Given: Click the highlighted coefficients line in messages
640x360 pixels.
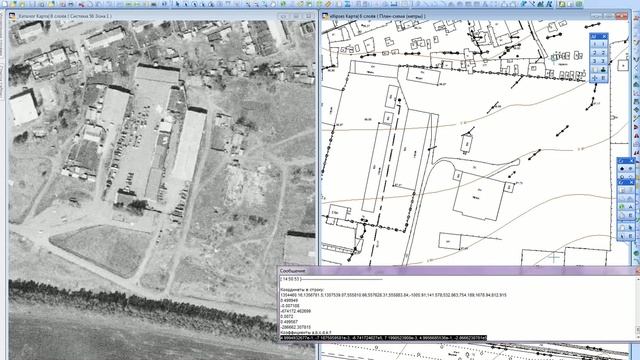Looking at the screenshot, I should [383, 338].
